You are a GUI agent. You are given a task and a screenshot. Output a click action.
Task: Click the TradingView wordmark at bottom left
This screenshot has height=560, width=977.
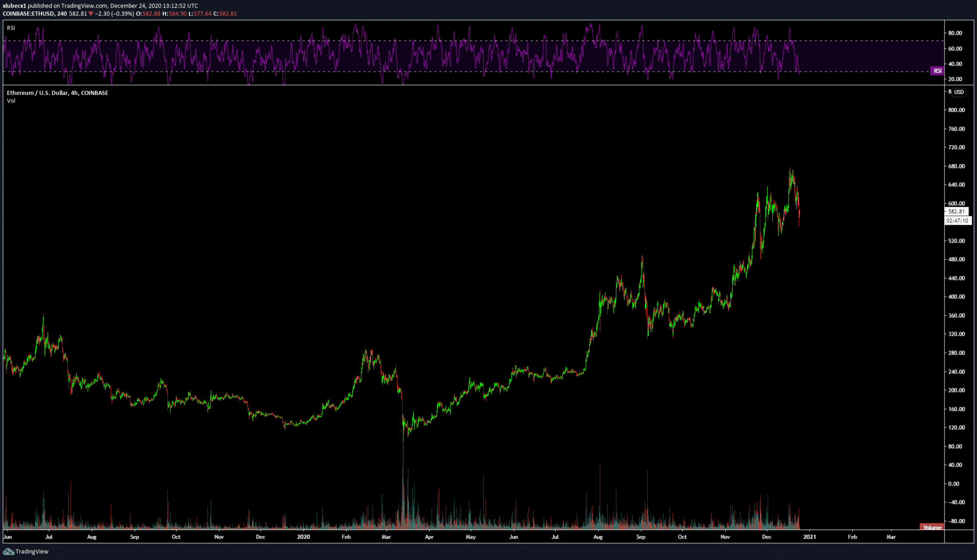tap(31, 551)
